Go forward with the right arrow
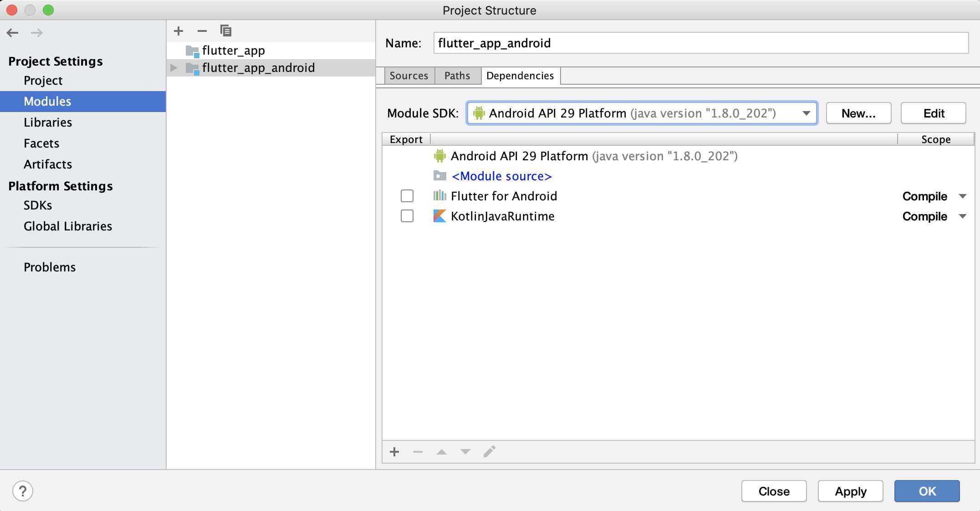 37,33
